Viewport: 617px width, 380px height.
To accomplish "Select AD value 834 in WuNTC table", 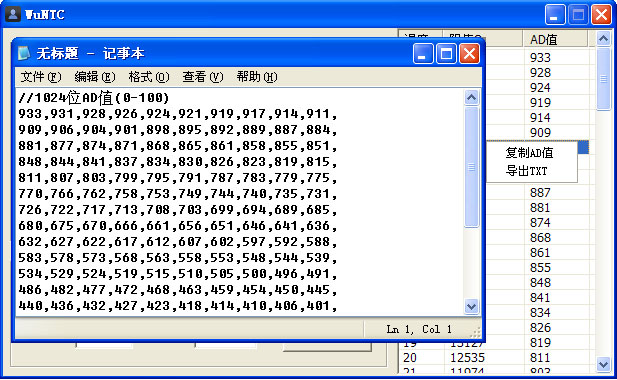I will (x=540, y=312).
